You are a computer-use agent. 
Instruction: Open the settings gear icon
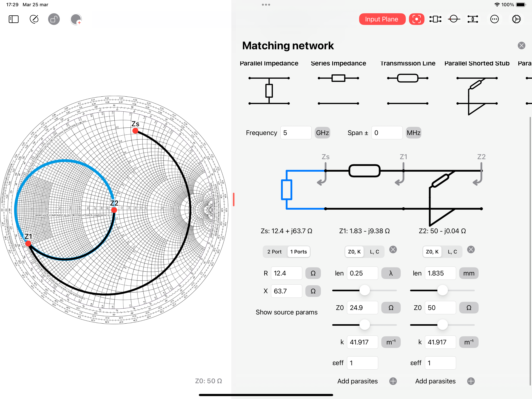coord(516,19)
